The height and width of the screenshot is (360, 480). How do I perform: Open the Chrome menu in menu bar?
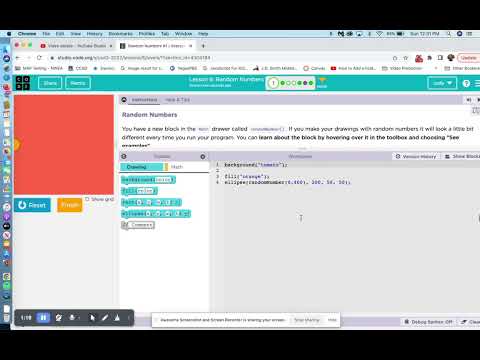[27, 34]
